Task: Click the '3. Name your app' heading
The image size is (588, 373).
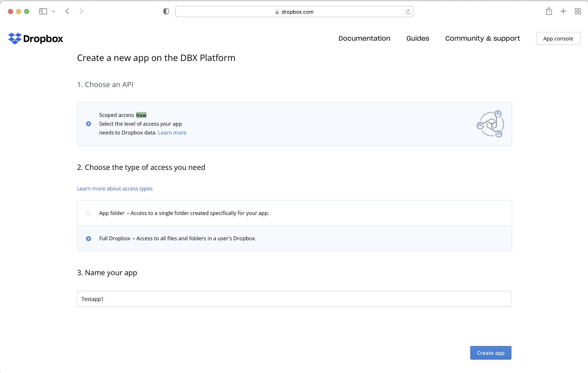Action: tap(107, 273)
